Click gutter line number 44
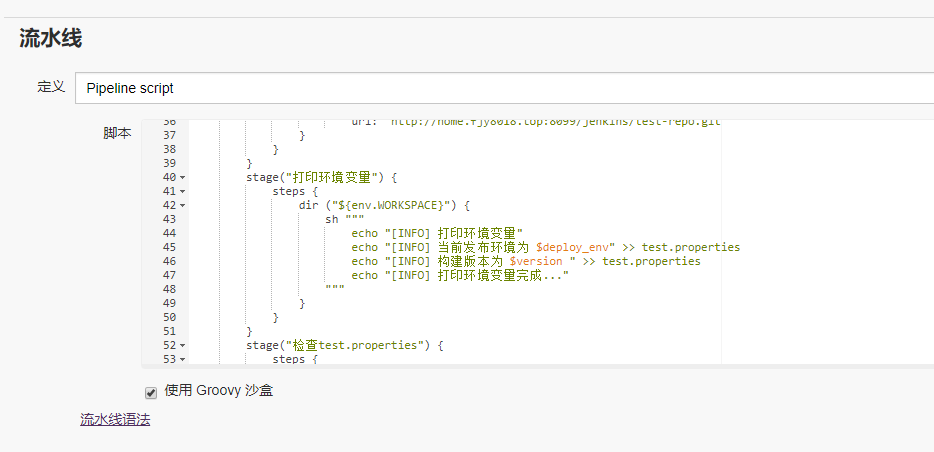 click(168, 233)
